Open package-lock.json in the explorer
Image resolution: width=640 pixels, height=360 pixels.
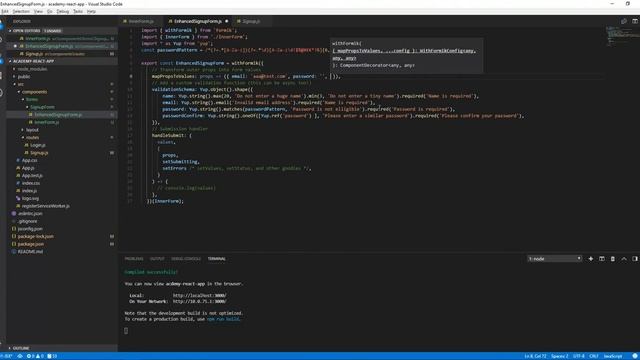(36, 237)
